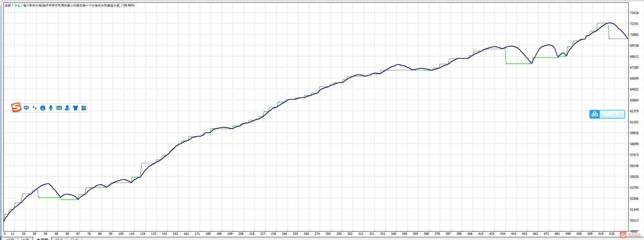Open the emoji panel smiley icon

(43, 108)
